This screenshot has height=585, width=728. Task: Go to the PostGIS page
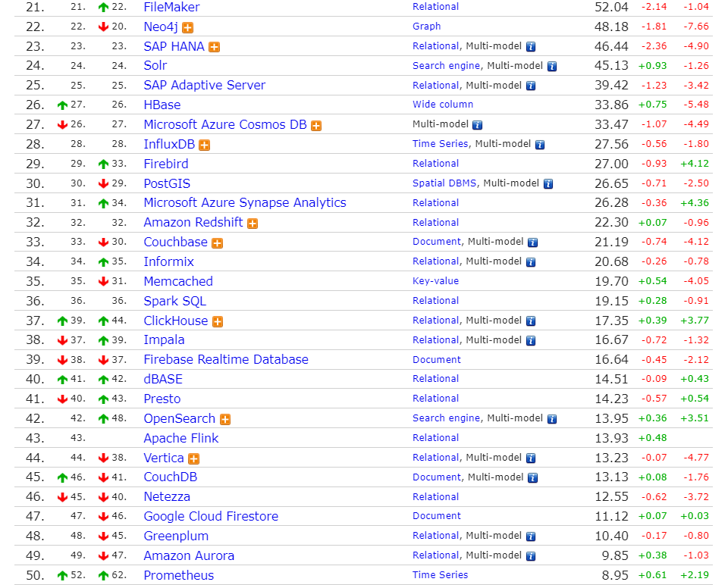(x=167, y=183)
